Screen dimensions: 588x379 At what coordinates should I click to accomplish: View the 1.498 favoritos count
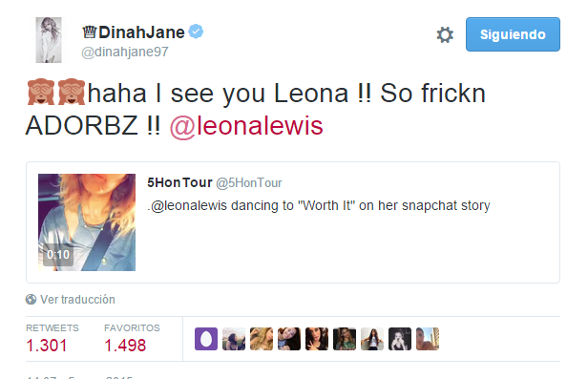125,346
